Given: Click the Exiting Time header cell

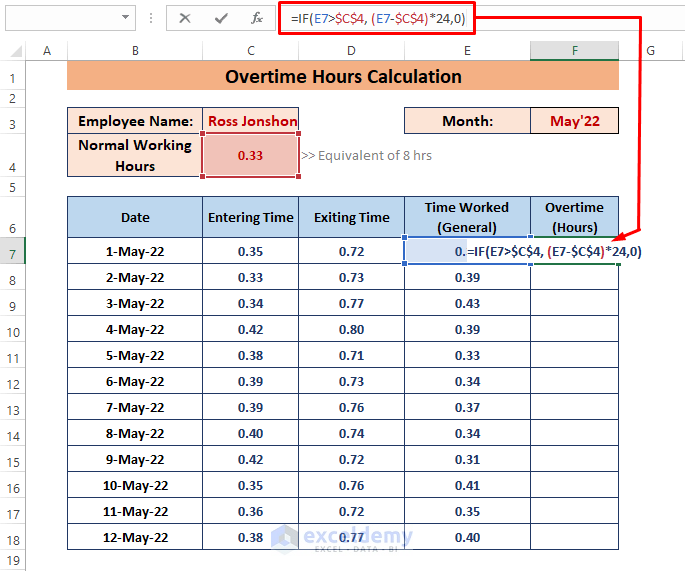Looking at the screenshot, I should [x=351, y=217].
